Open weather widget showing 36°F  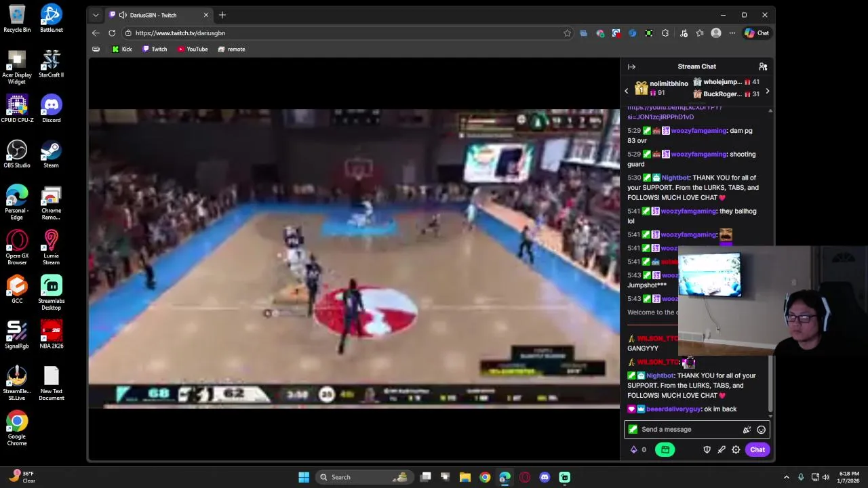point(22,477)
